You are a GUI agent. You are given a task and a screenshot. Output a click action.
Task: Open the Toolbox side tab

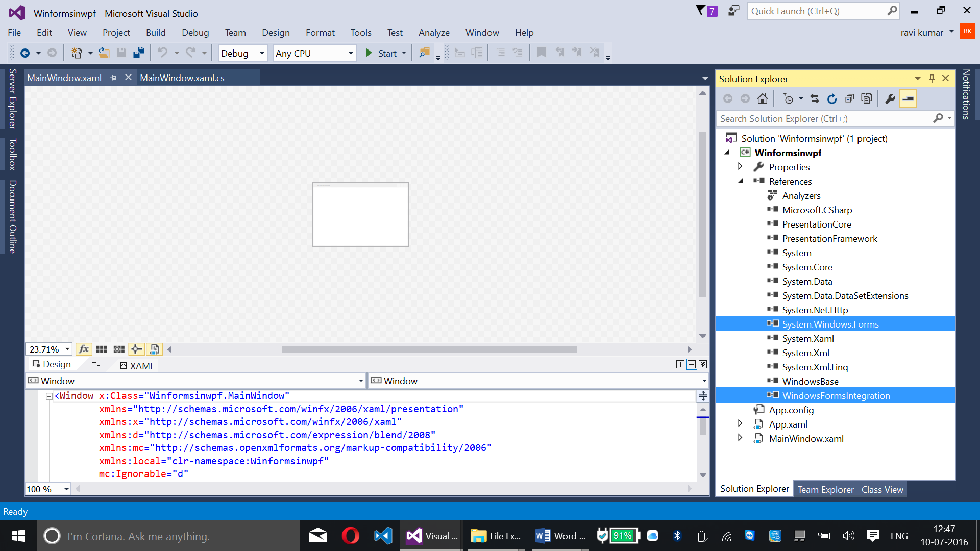[x=12, y=154]
